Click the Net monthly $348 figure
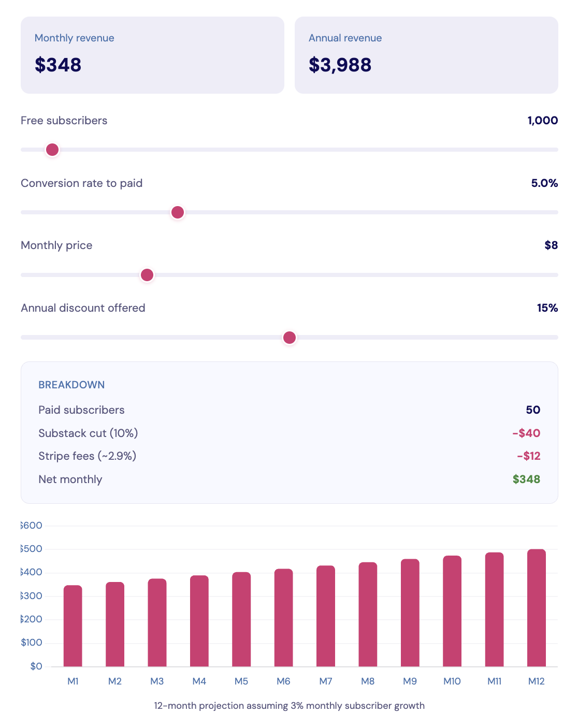This screenshot has height=728, width=578. click(x=526, y=479)
